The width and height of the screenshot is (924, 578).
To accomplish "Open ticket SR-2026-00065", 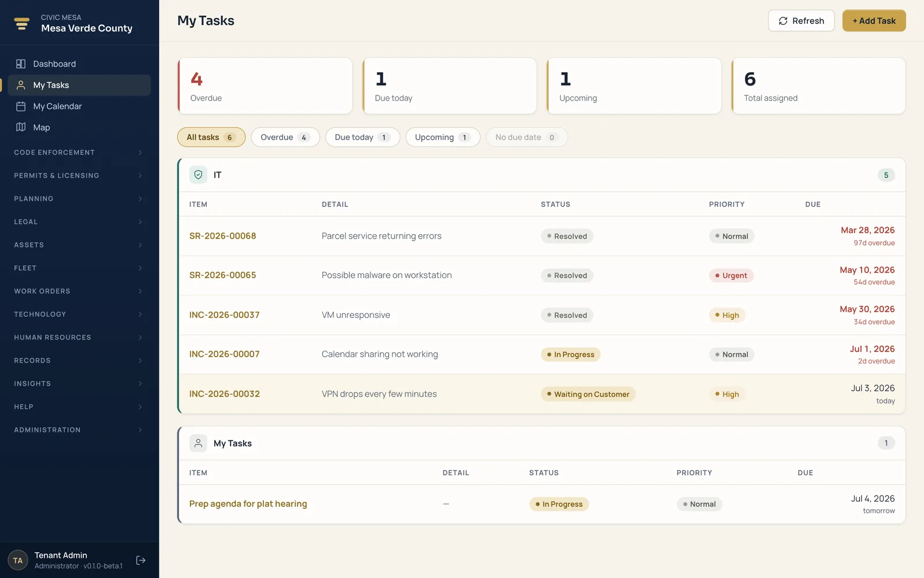I will coord(223,275).
